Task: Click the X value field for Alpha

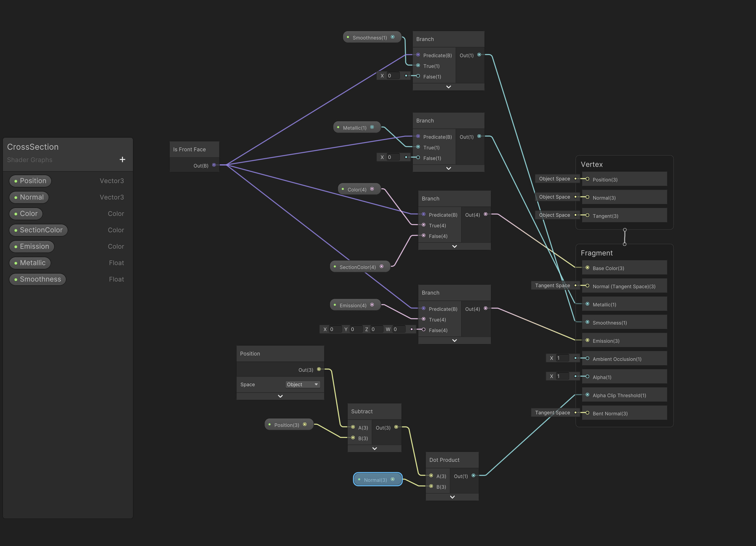Action: 562,376
